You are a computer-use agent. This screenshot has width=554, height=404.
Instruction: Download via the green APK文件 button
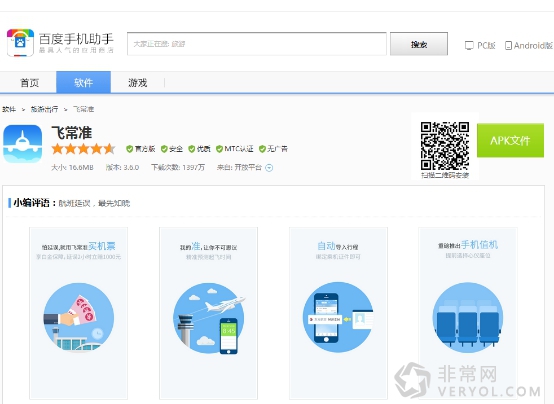click(510, 141)
